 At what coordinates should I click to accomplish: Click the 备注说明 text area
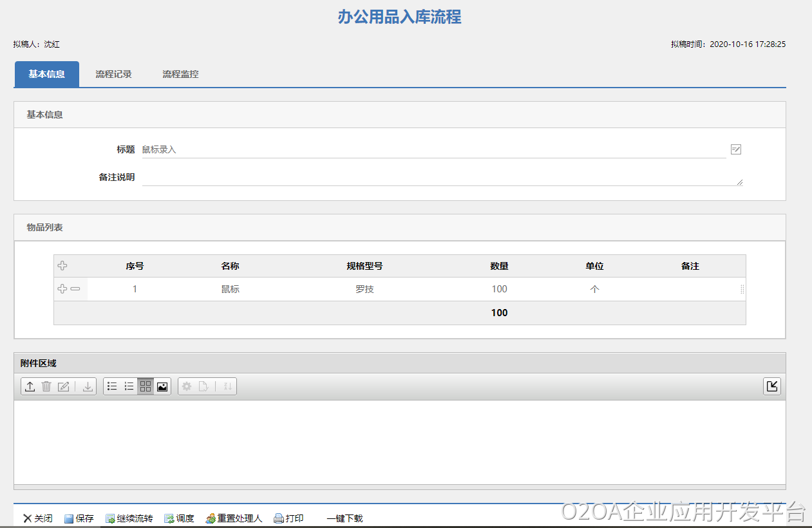click(x=442, y=178)
